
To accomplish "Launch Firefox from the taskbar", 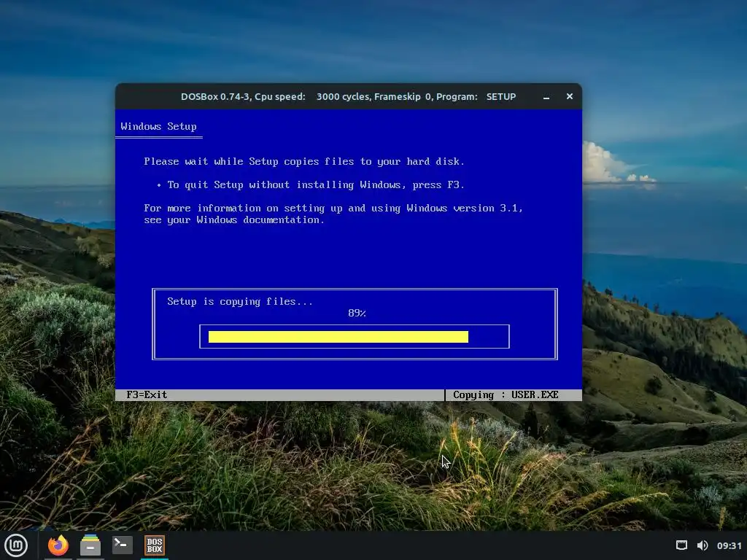I will tap(58, 545).
